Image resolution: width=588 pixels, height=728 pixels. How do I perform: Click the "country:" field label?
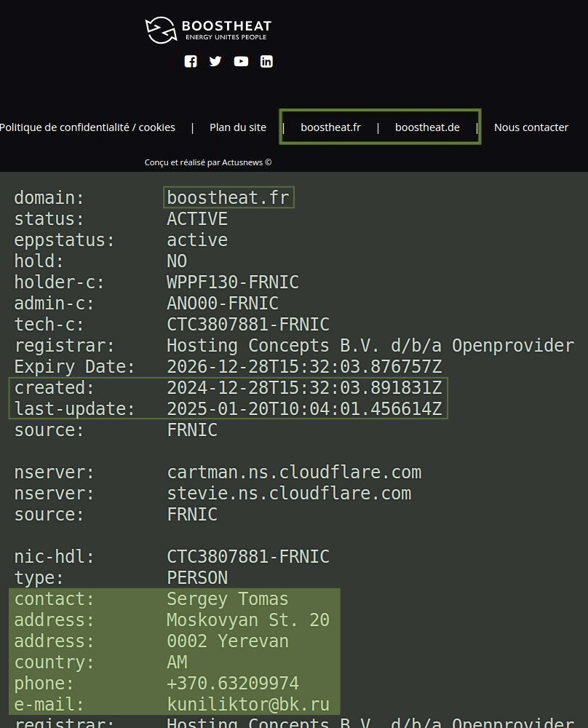point(55,662)
